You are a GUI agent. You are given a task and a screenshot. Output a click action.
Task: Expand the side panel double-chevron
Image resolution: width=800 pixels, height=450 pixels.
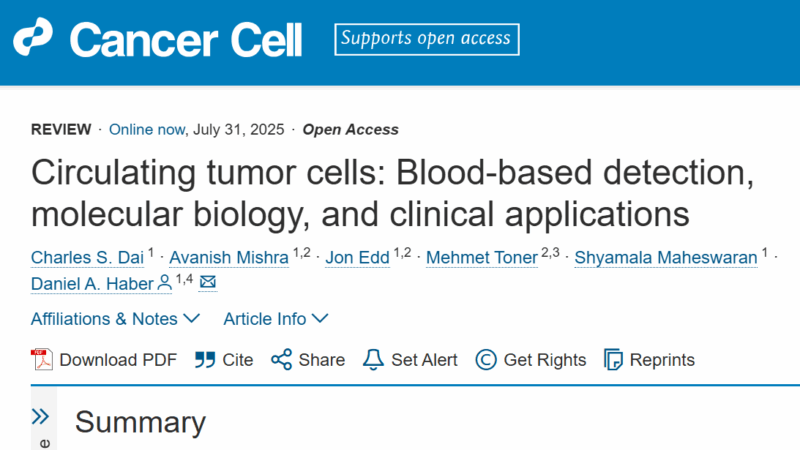click(40, 416)
